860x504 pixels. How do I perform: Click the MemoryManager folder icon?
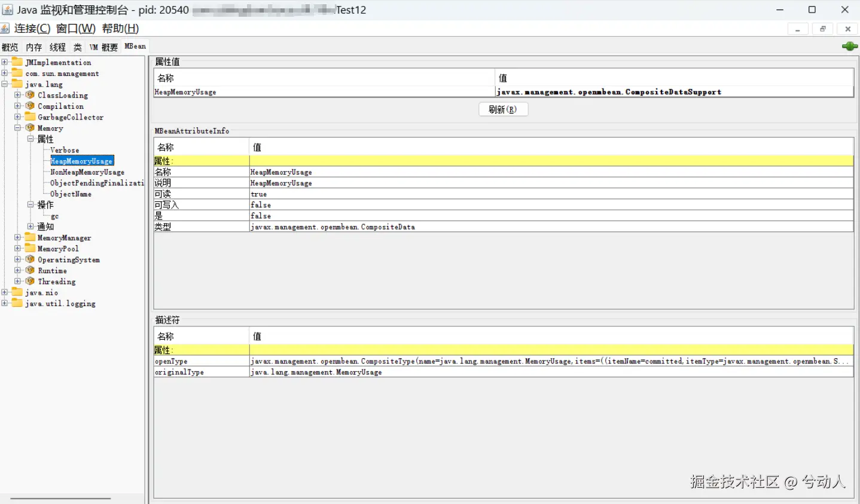(x=30, y=237)
